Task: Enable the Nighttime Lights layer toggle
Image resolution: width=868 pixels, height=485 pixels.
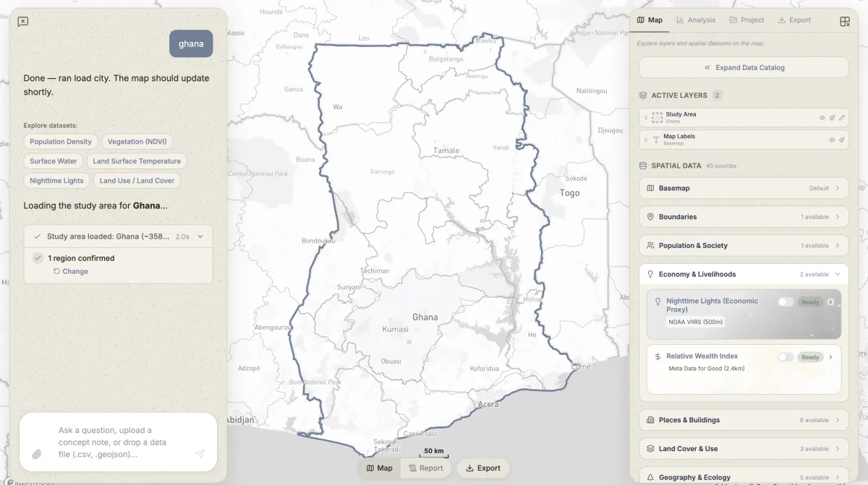Action: (x=786, y=302)
